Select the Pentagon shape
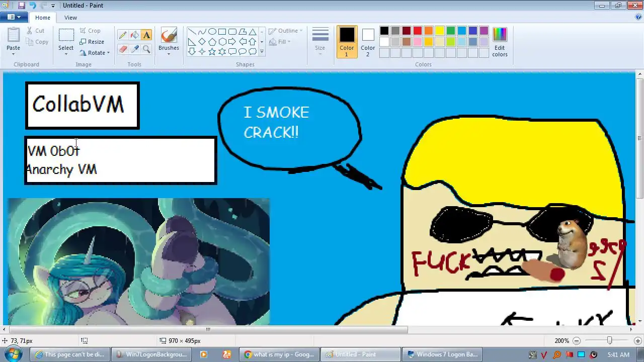Screen dimensions: 644x362 click(212, 42)
